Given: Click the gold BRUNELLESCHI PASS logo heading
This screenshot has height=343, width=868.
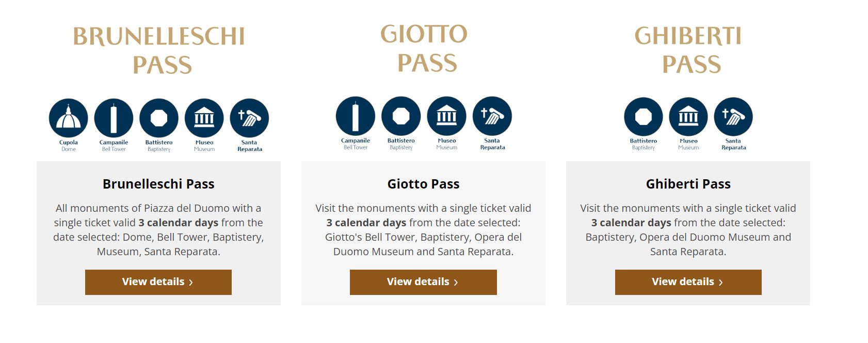Looking at the screenshot, I should 159,50.
